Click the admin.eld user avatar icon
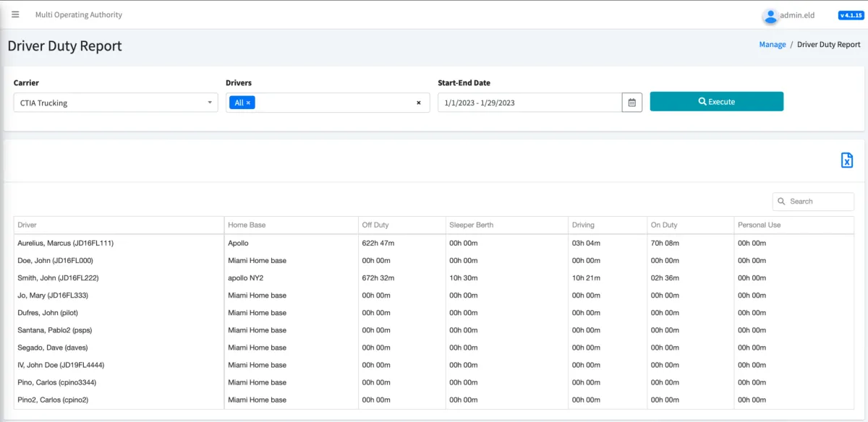 click(770, 15)
